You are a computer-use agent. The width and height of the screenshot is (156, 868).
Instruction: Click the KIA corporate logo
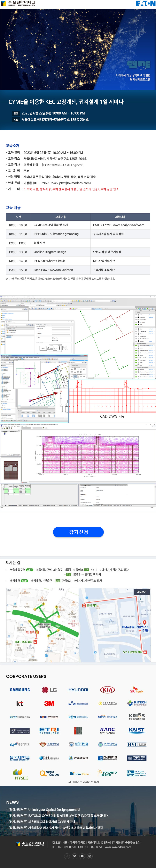tap(108, 690)
